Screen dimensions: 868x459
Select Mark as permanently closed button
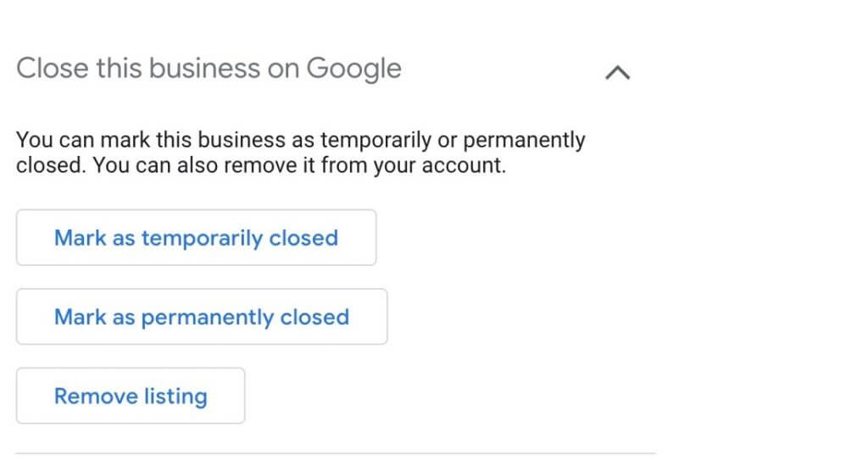(202, 317)
